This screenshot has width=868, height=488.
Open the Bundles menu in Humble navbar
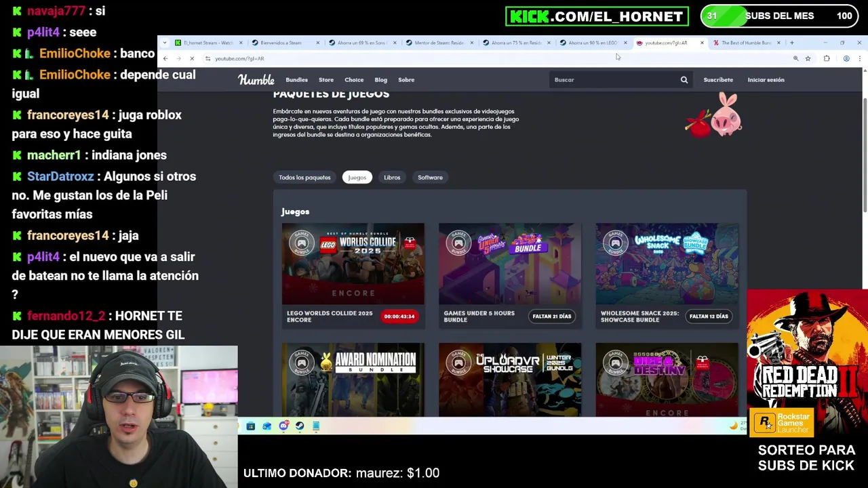(296, 80)
